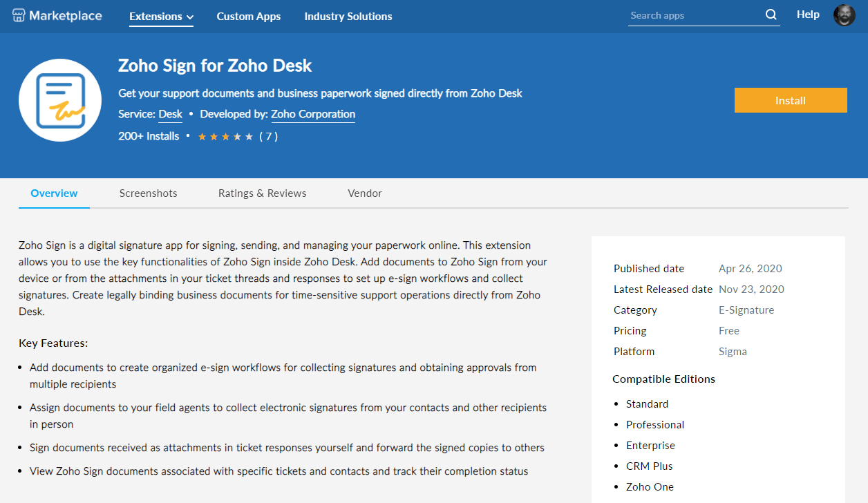The height and width of the screenshot is (503, 868).
Task: Click the Search apps field
Action: point(695,15)
